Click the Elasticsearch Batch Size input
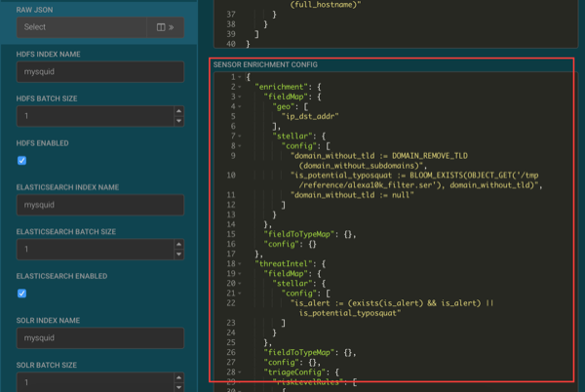Screen dimensions: 585x392 pos(96,250)
